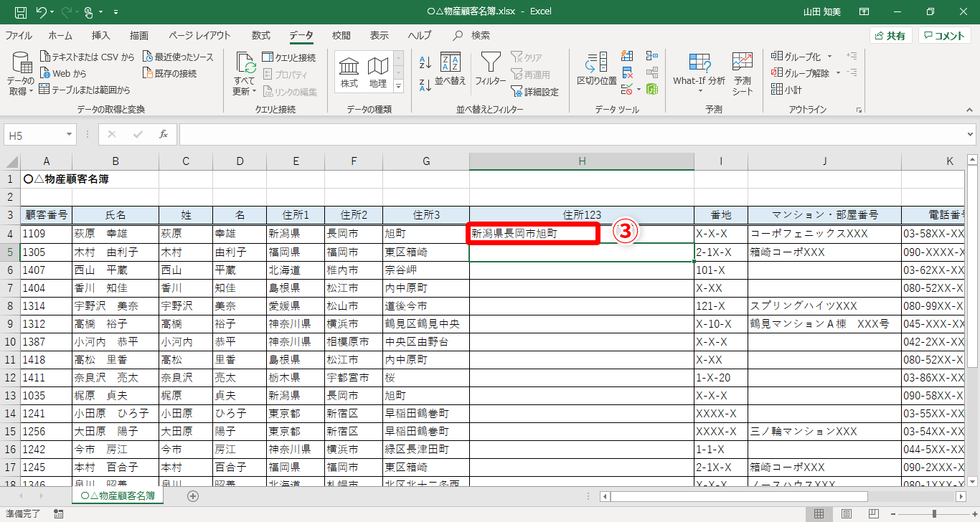Image resolution: width=980 pixels, height=522 pixels.
Task: Select the Geography (地理) data type
Action: 378,72
